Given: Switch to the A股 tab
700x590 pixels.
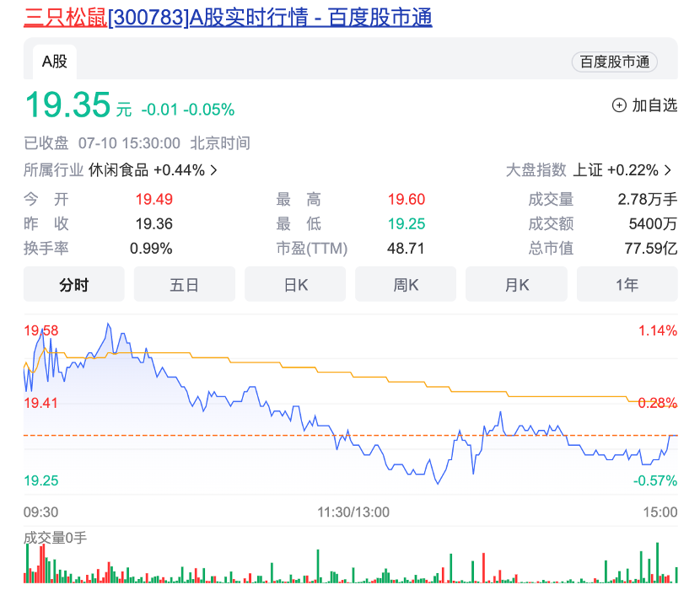Looking at the screenshot, I should 53,62.
